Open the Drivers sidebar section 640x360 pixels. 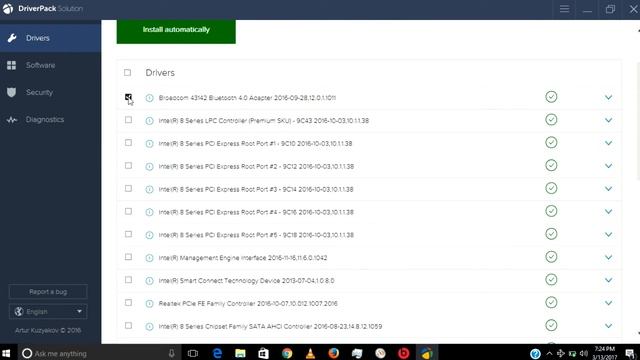point(50,38)
